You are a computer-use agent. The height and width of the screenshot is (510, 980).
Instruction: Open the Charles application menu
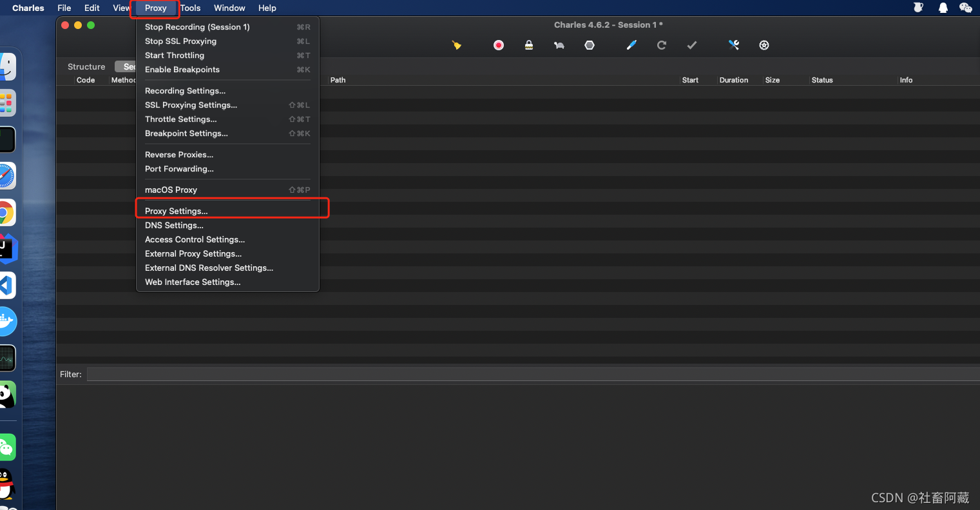coord(28,8)
